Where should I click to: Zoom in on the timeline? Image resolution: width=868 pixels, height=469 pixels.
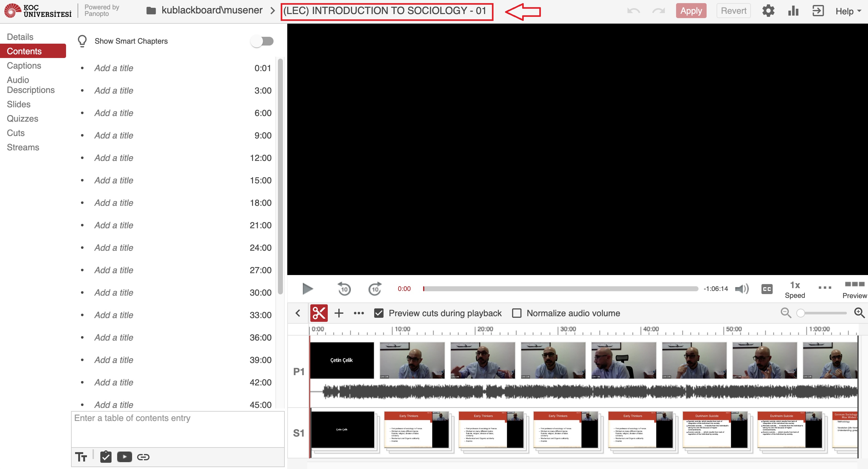point(859,313)
